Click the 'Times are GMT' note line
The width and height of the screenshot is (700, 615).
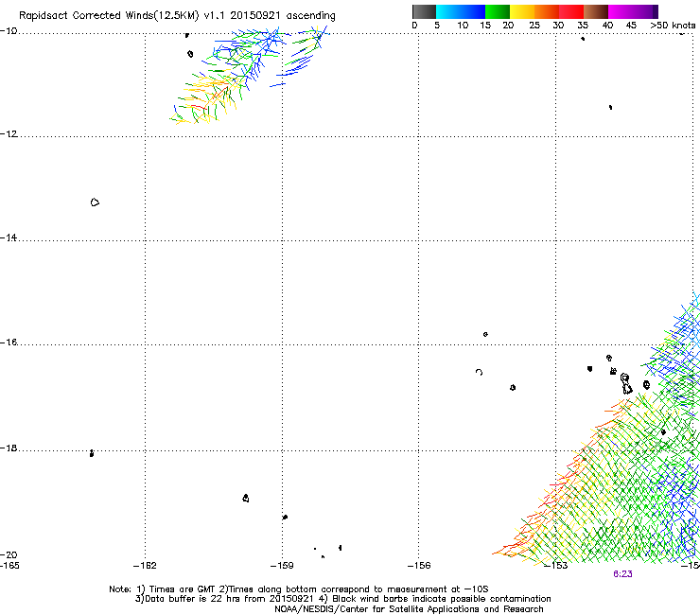[x=299, y=589]
